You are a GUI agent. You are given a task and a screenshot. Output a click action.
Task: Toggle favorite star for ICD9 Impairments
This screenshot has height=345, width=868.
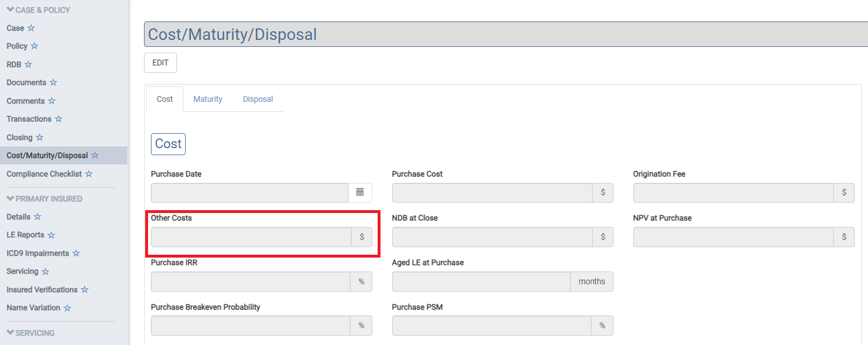click(x=76, y=254)
